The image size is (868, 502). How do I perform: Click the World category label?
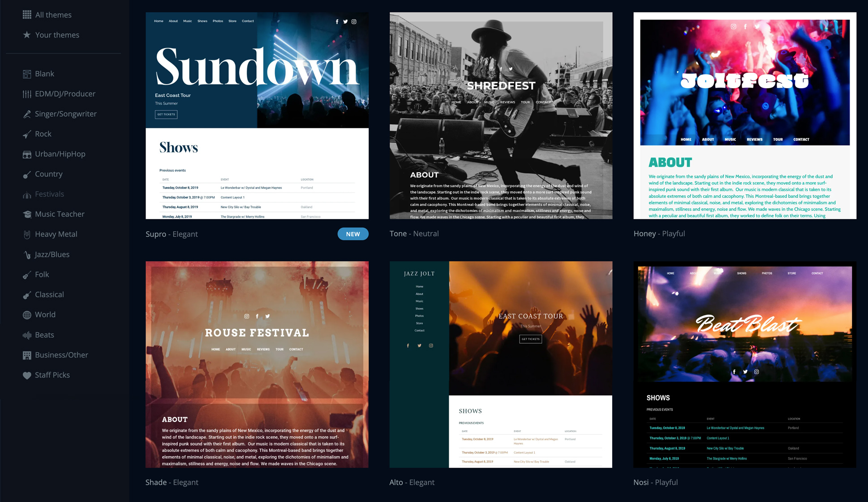pyautogui.click(x=45, y=314)
